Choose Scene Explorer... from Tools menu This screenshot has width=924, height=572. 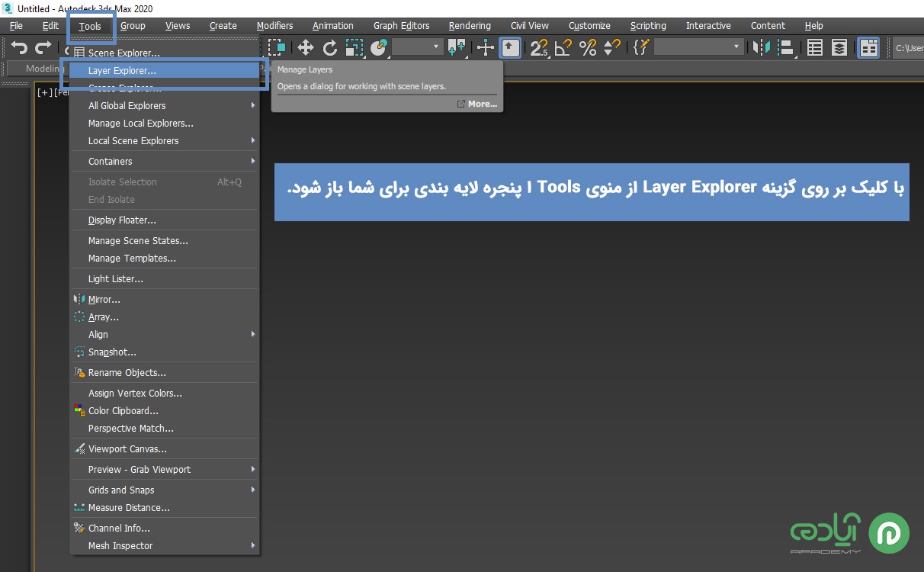pyautogui.click(x=165, y=53)
